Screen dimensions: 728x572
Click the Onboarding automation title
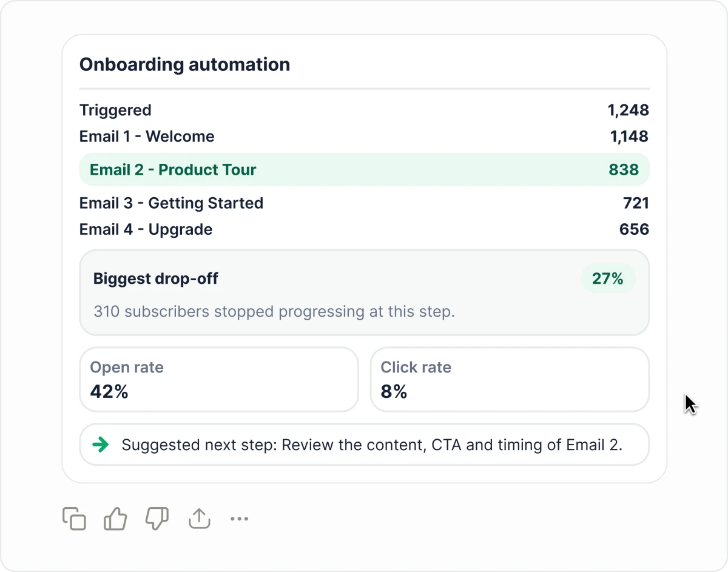184,64
